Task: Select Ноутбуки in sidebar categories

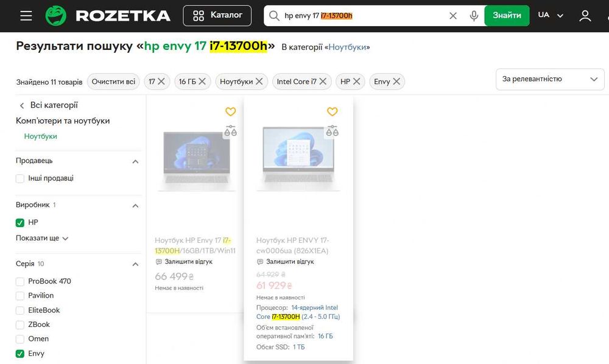Action: click(40, 136)
